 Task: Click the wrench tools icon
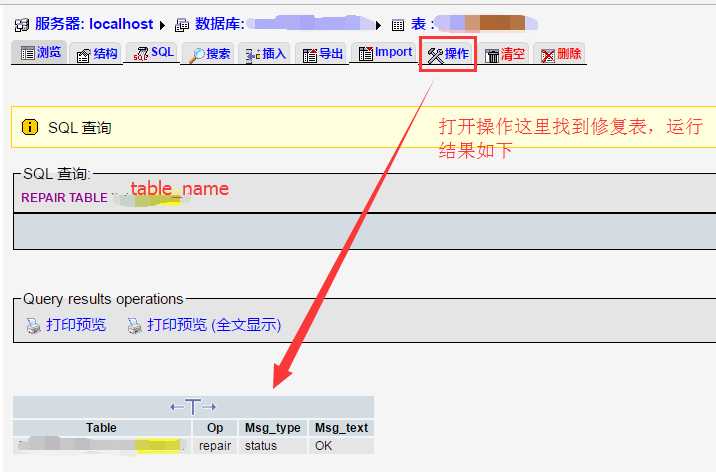point(435,56)
